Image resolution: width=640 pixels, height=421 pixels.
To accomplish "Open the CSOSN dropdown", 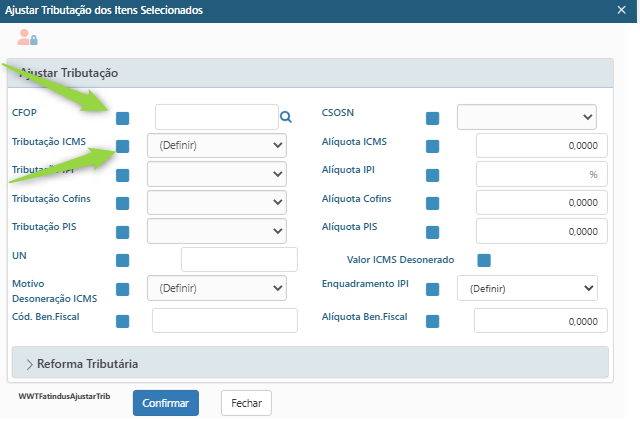I will pyautogui.click(x=526, y=117).
